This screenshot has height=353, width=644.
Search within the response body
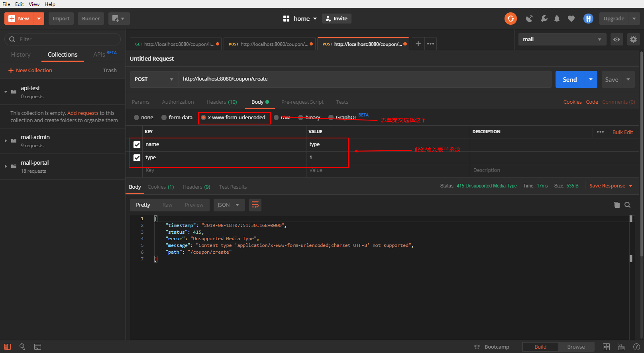click(x=627, y=205)
